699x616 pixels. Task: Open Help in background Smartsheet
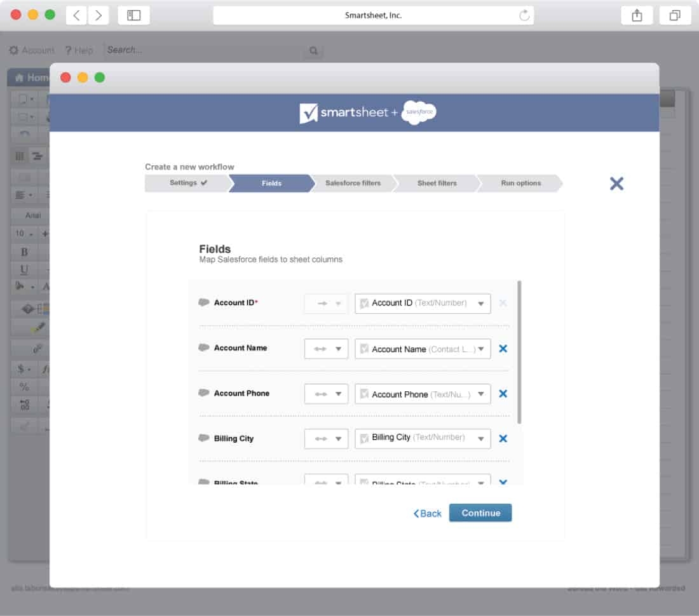pos(79,50)
